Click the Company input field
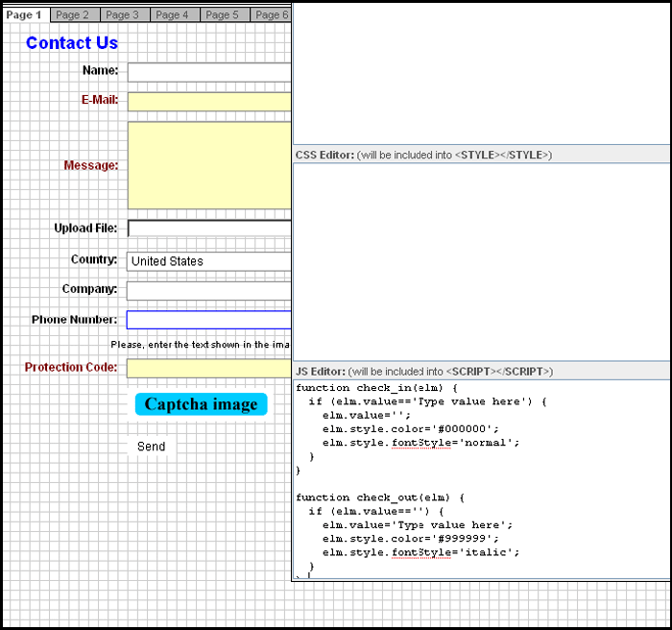This screenshot has height=630, width=672. [208, 291]
